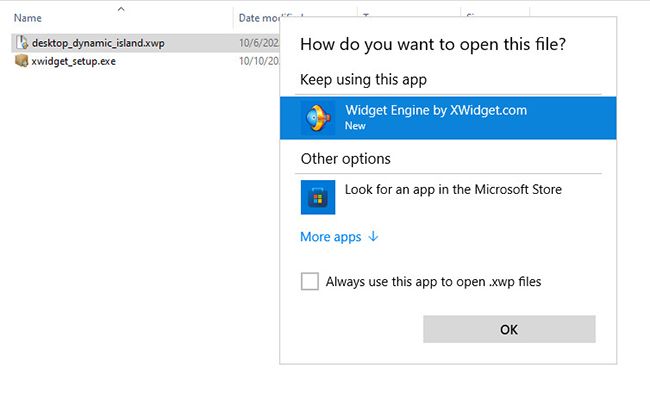Sort files by Date modified header

(x=259, y=18)
